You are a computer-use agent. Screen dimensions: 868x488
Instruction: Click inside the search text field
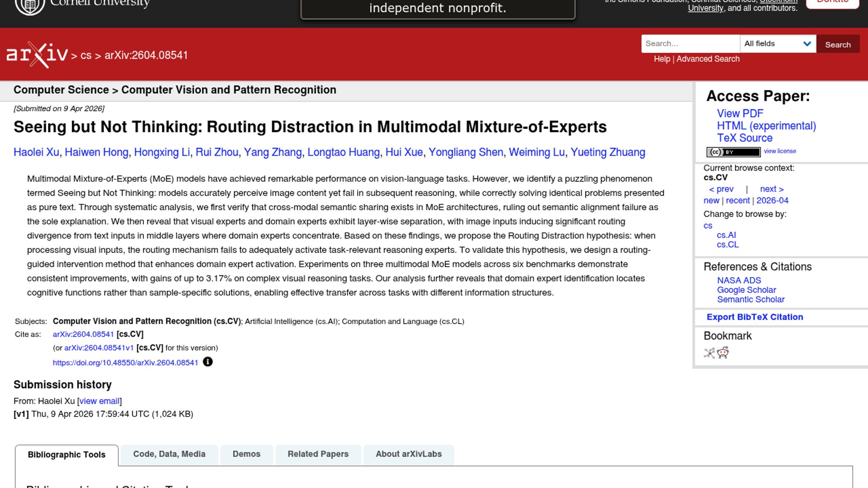pos(689,43)
